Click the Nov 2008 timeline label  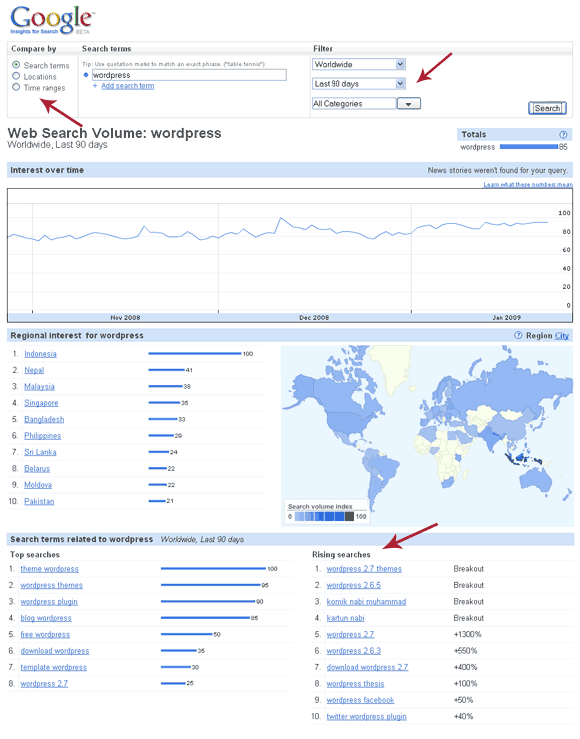coord(125,318)
